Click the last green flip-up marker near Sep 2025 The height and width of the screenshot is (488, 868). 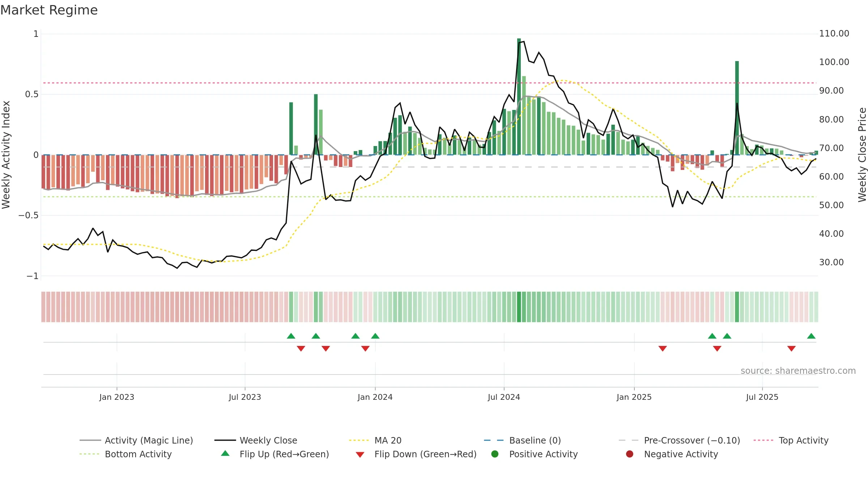[811, 336]
